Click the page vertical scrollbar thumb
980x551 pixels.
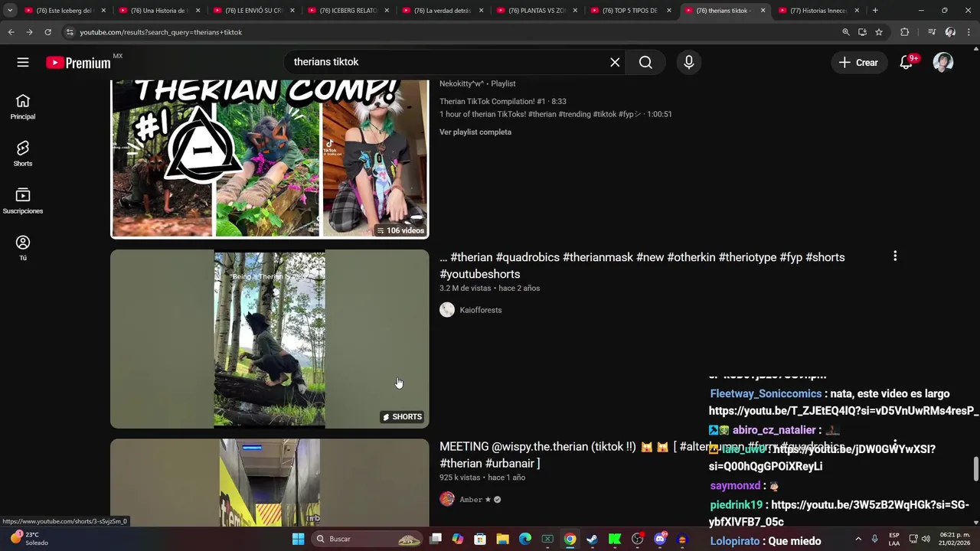(x=975, y=469)
